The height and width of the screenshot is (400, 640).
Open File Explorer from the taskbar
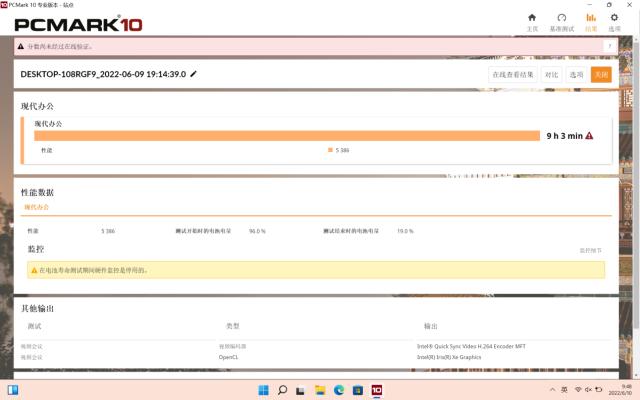320,390
